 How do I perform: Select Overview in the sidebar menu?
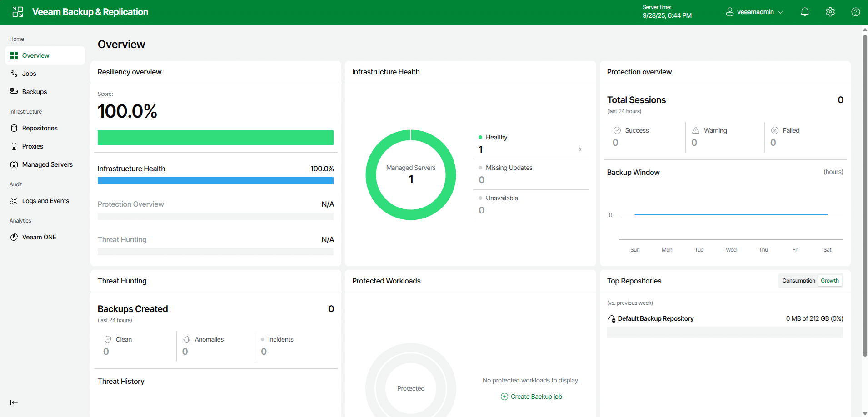pos(35,55)
